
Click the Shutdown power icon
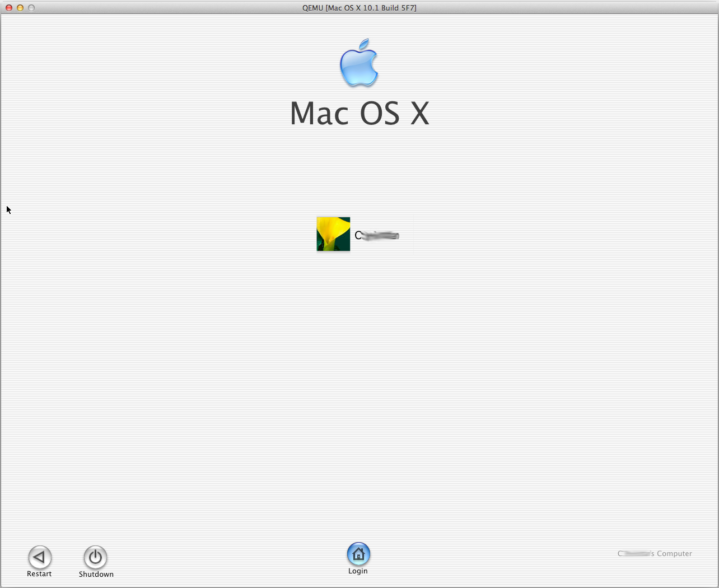(x=95, y=557)
